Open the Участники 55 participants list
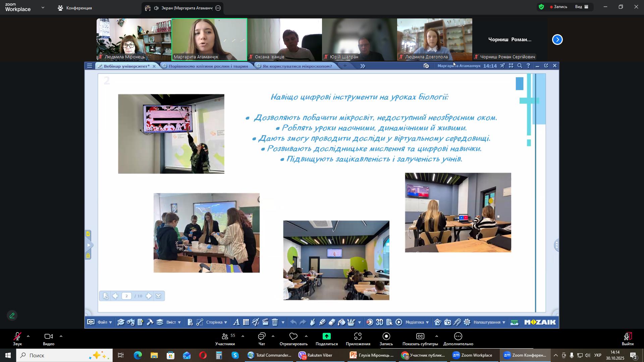 (225, 339)
